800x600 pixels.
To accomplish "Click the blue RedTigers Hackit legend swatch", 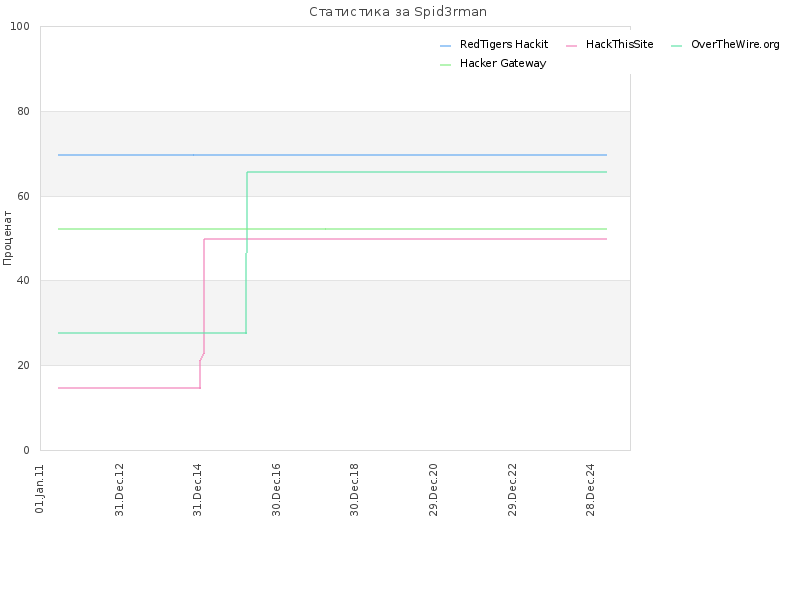I will point(445,46).
